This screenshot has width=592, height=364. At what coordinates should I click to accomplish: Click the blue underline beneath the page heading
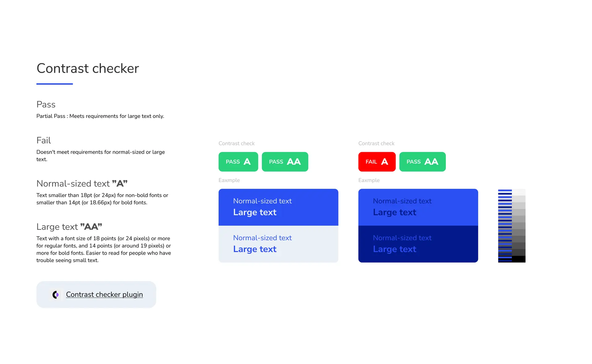tap(55, 84)
